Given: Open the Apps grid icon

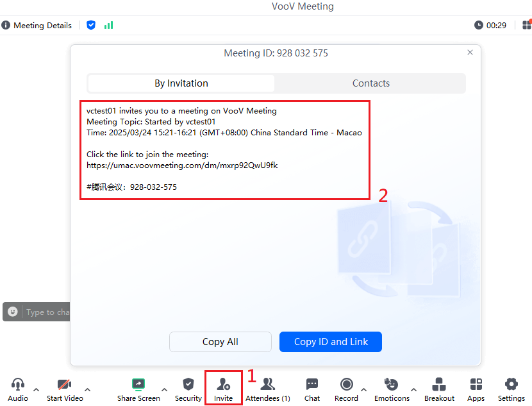Looking at the screenshot, I should pyautogui.click(x=476, y=385).
